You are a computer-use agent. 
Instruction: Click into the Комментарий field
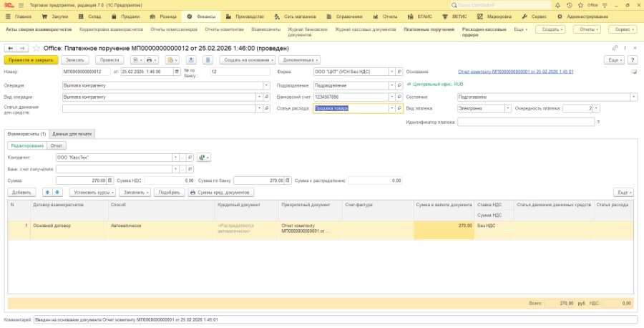point(335,320)
